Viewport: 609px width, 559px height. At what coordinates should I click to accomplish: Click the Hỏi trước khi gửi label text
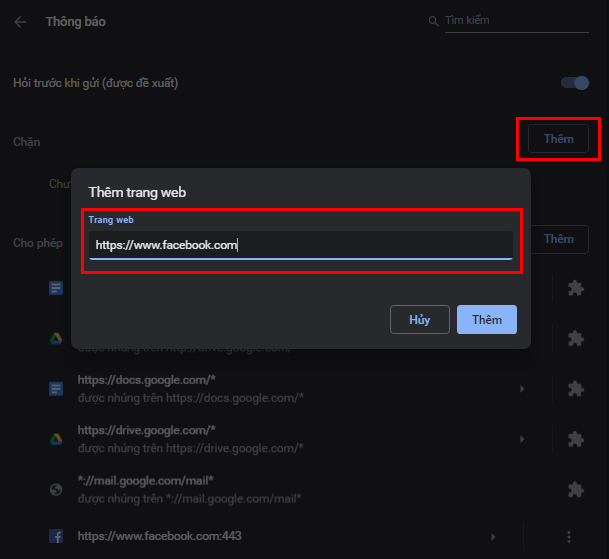click(x=96, y=83)
